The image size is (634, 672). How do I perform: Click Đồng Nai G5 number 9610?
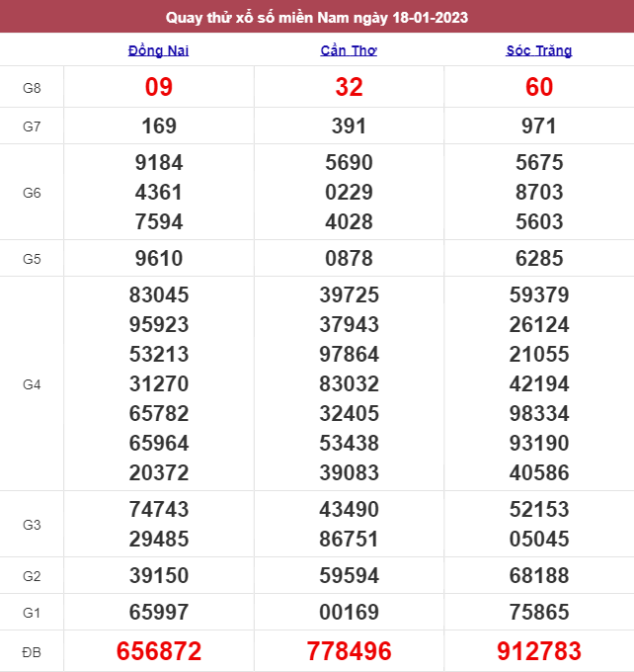point(159,258)
